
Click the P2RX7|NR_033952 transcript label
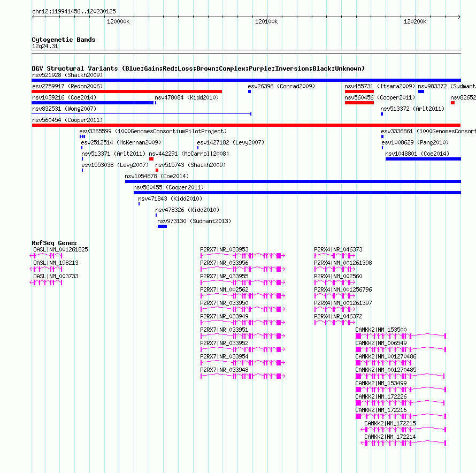tap(224, 343)
